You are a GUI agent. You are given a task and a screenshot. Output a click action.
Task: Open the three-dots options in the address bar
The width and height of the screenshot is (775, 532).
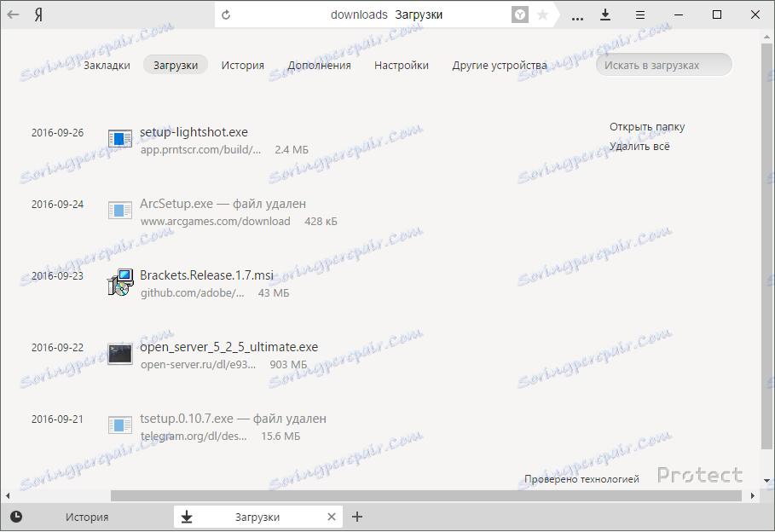[x=577, y=18]
